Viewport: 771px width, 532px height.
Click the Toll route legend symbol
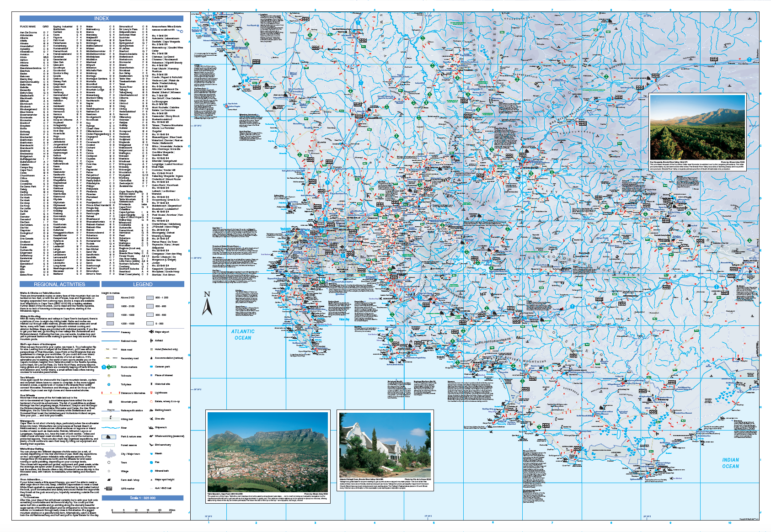[110, 376]
